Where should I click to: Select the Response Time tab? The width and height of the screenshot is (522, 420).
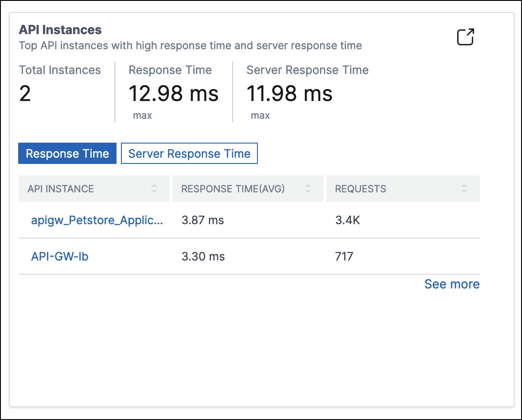pyautogui.click(x=67, y=153)
